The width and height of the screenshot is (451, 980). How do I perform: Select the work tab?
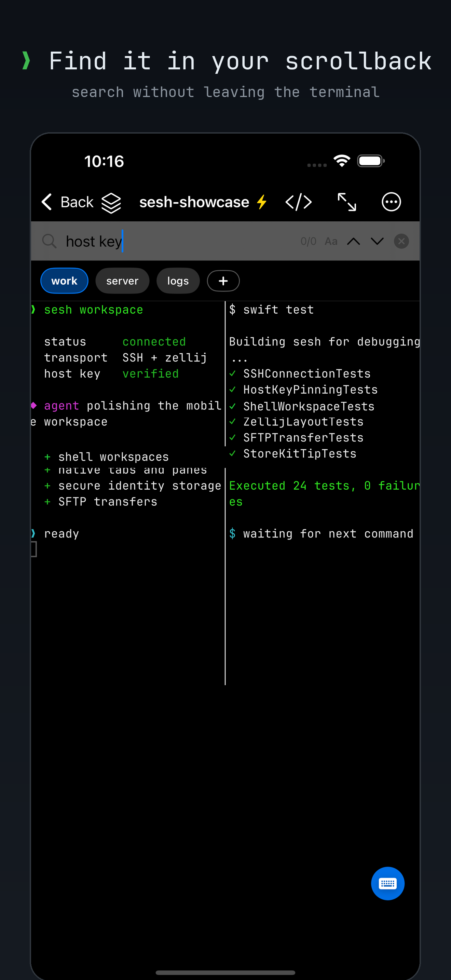pos(64,281)
